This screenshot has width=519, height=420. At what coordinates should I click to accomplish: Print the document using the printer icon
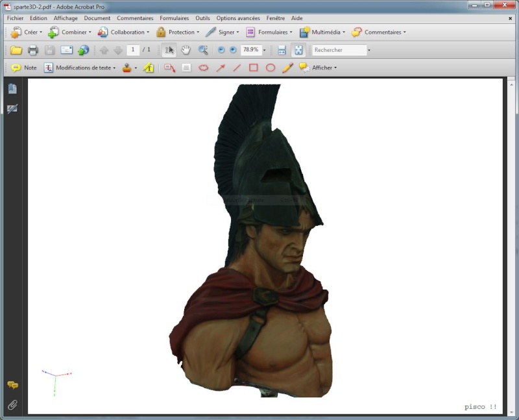click(x=33, y=50)
